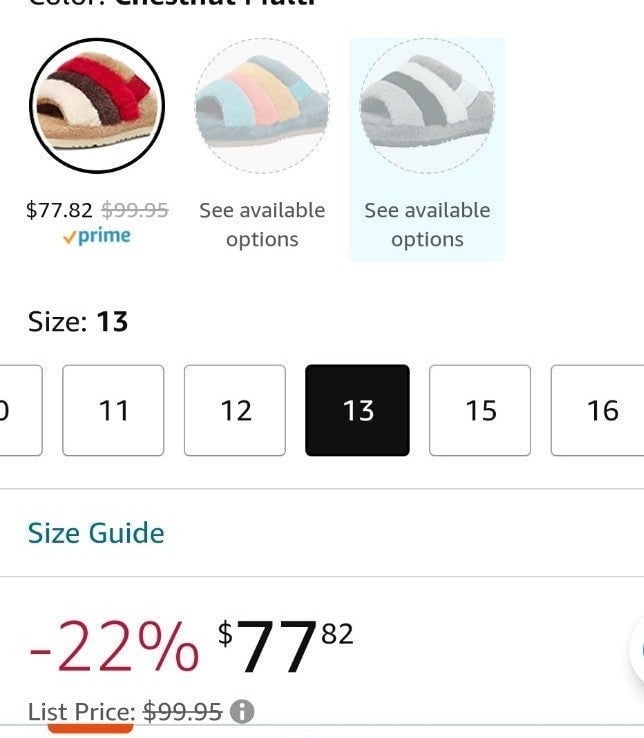Select the partially visible size box before 11
This screenshot has width=644, height=738.
point(20,410)
